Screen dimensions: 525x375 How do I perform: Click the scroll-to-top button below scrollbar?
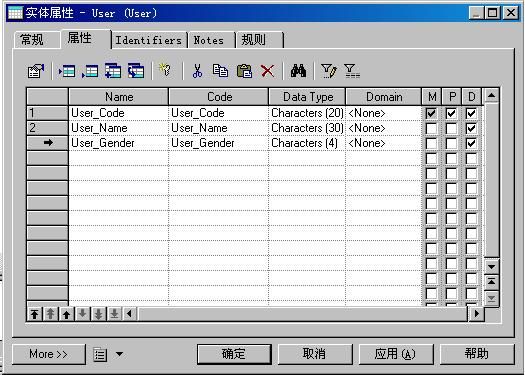click(492, 282)
